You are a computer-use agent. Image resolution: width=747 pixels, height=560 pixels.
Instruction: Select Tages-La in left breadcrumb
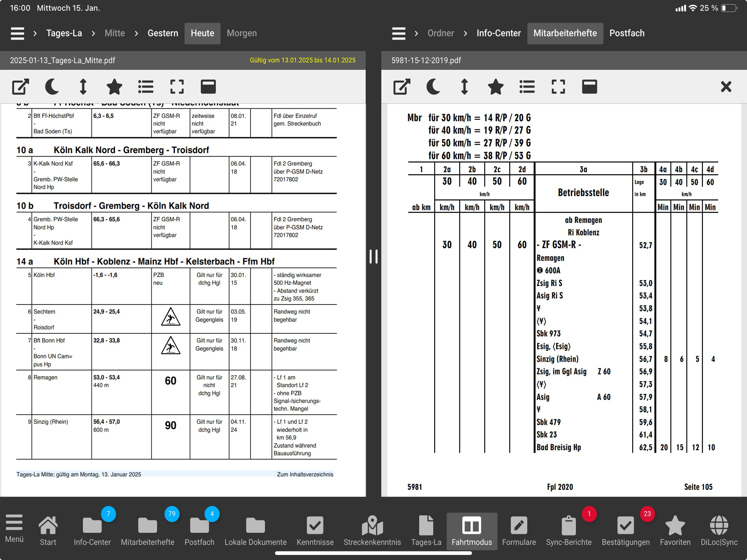pyautogui.click(x=64, y=33)
